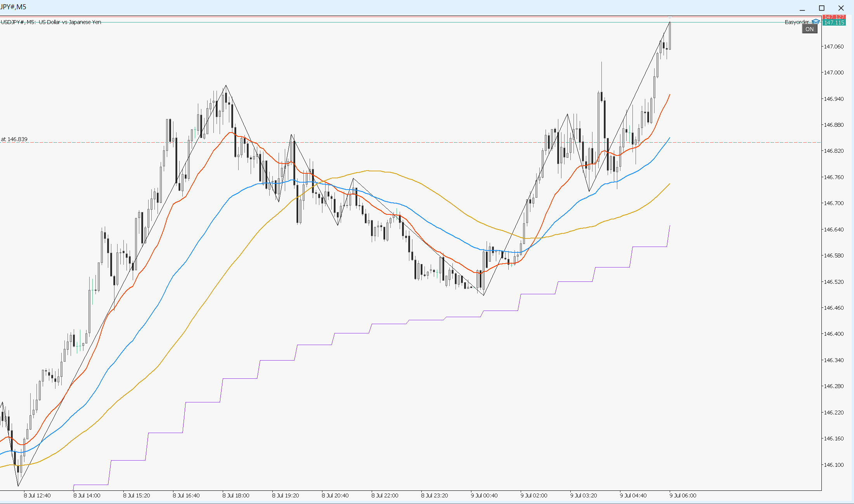Click the zigzag peak near 8 Jul 18:00
The height and width of the screenshot is (504, 854).
tap(226, 85)
